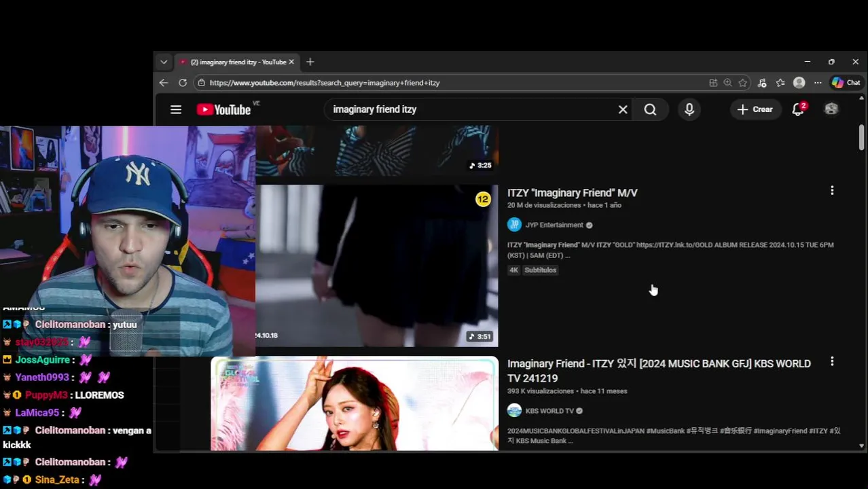Screen dimensions: 868x489
Task: Click the ITZY M/V description text
Action: click(x=670, y=250)
